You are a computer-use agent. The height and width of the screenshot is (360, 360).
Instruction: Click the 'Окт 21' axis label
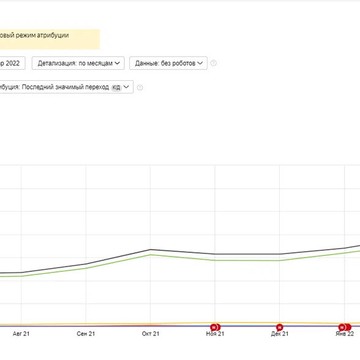[x=151, y=334]
